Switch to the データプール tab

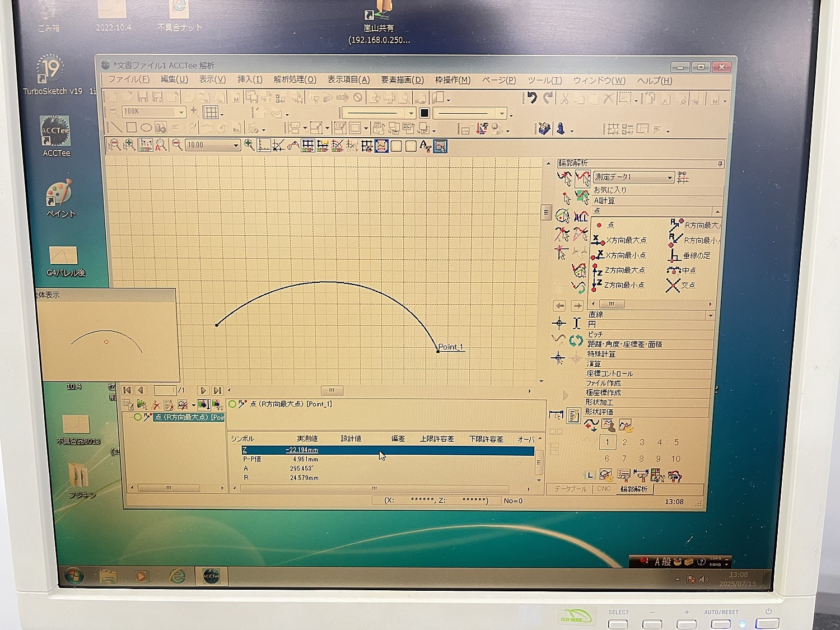pyautogui.click(x=571, y=489)
